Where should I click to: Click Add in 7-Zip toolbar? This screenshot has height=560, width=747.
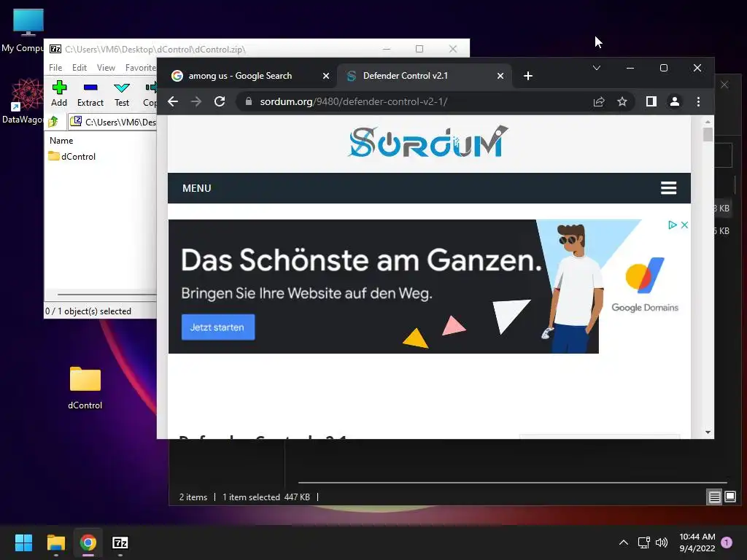(59, 94)
